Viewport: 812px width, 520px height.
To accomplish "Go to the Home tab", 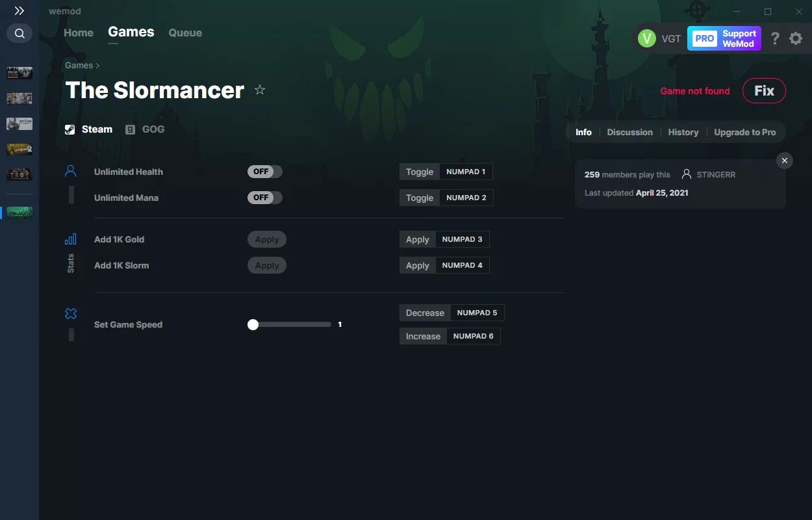I will (x=79, y=32).
